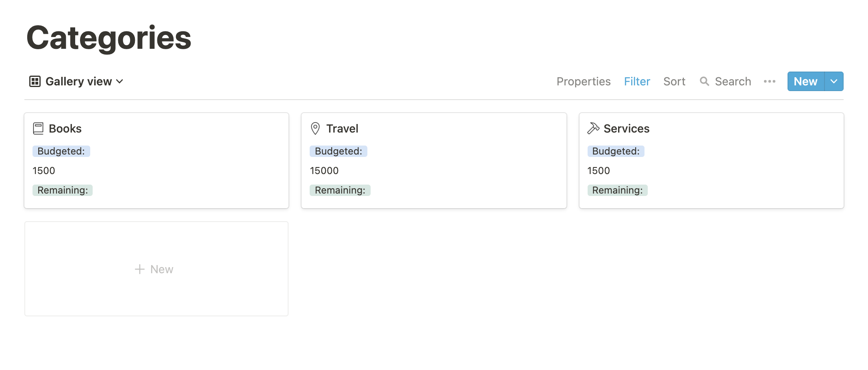Click the blue New button
The image size is (868, 370).
806,81
